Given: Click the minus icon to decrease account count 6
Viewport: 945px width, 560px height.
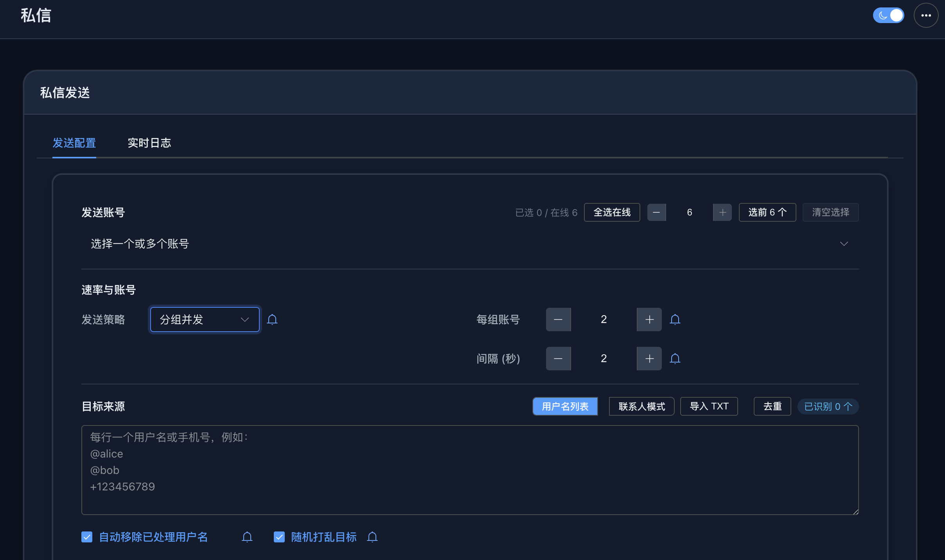Looking at the screenshot, I should [656, 212].
